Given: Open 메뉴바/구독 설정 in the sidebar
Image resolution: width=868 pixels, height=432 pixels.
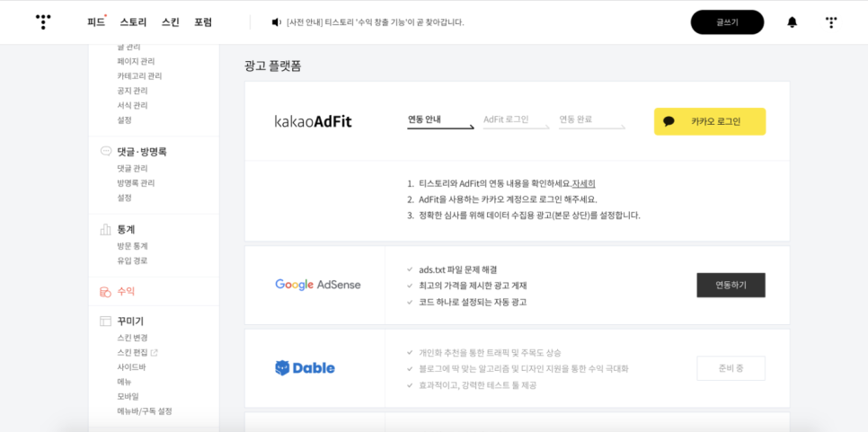Looking at the screenshot, I should [145, 411].
